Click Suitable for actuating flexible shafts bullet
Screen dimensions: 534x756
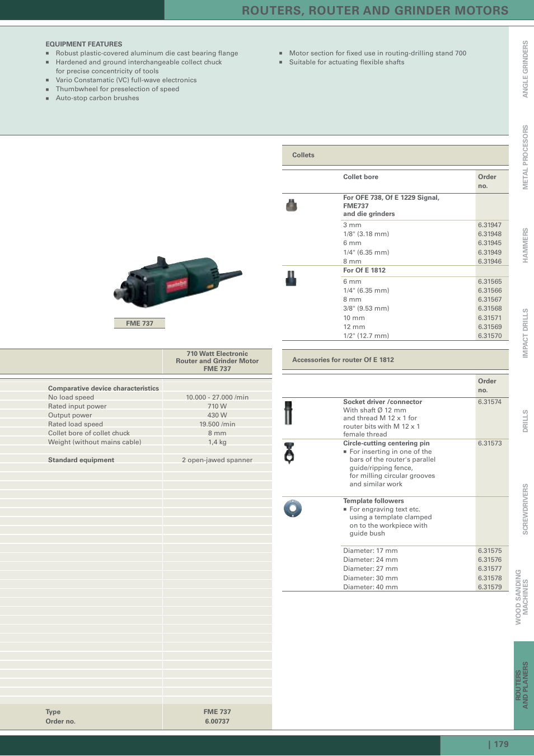click(346, 62)
